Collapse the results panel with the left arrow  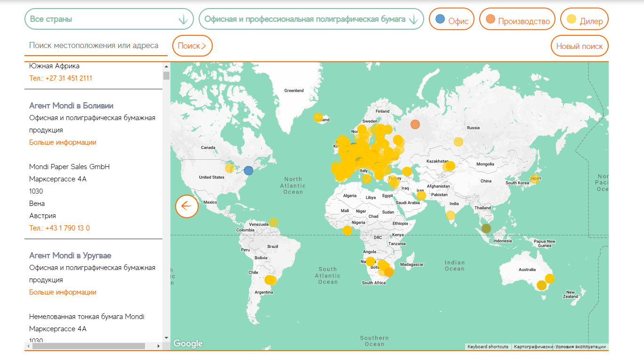(x=187, y=206)
